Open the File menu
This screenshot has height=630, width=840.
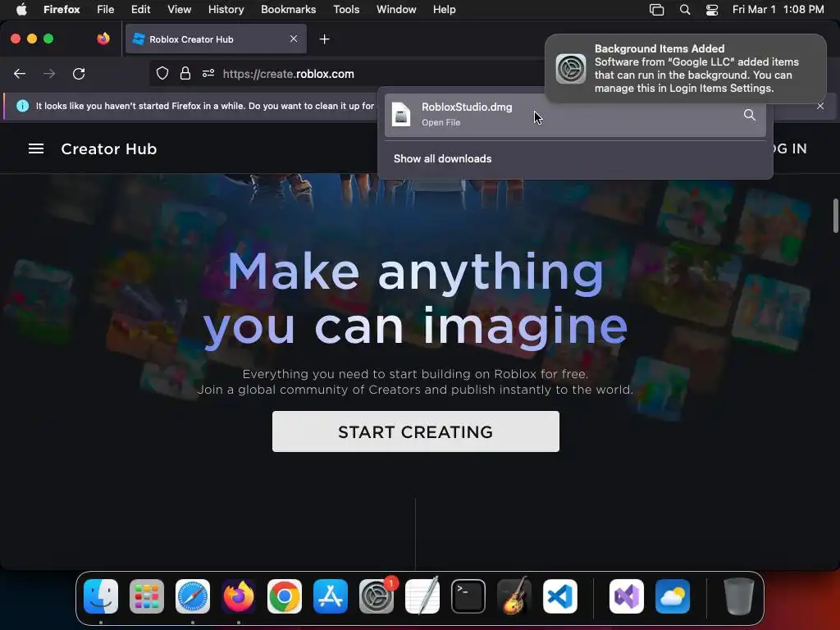click(x=106, y=9)
